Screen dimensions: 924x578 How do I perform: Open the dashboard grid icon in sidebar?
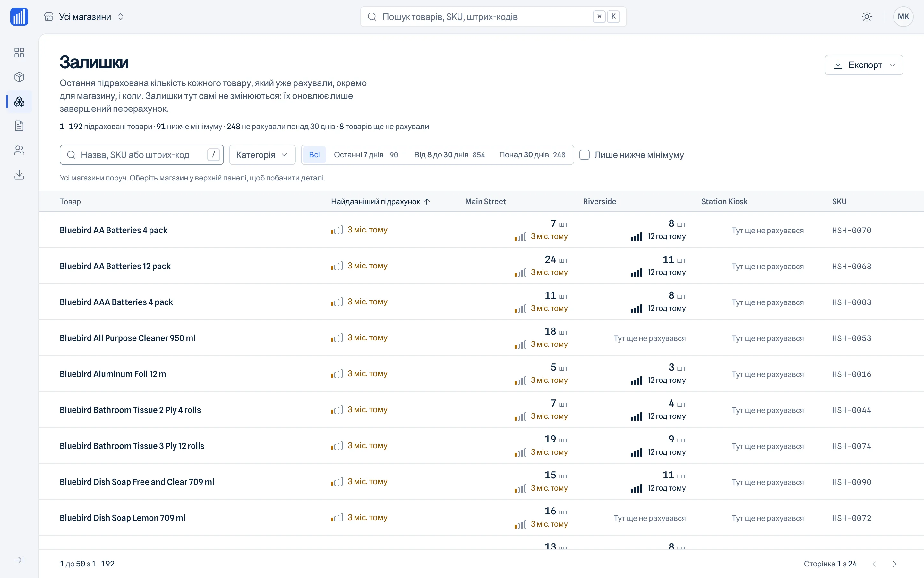(x=19, y=52)
